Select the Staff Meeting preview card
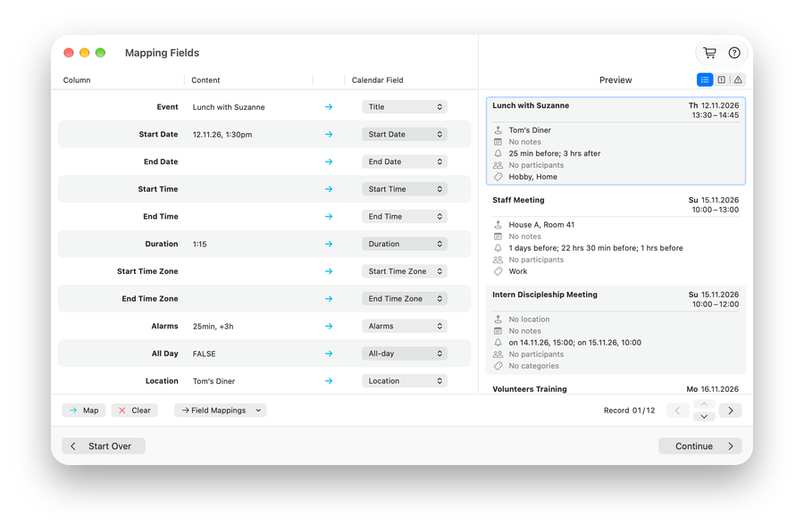The width and height of the screenshot is (804, 532). (616, 236)
